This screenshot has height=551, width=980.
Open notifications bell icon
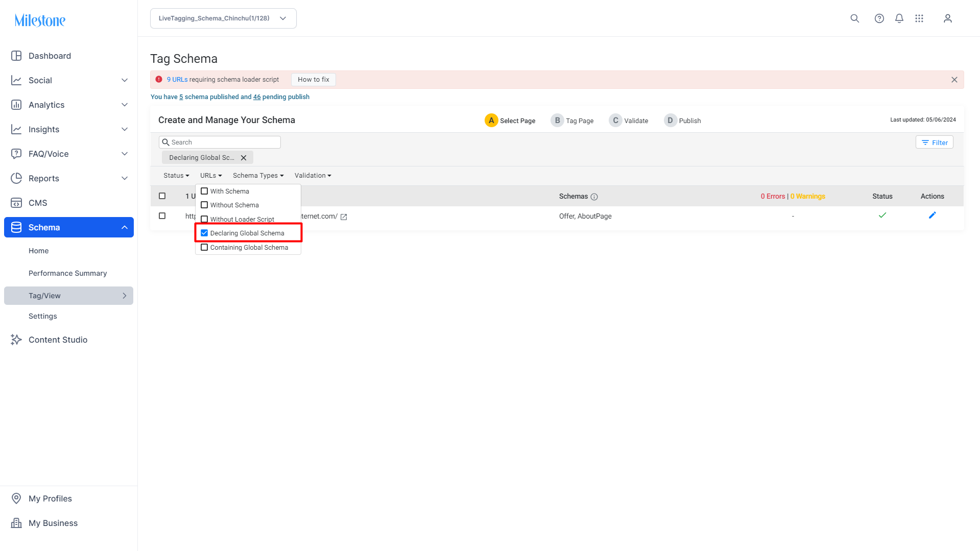point(899,18)
